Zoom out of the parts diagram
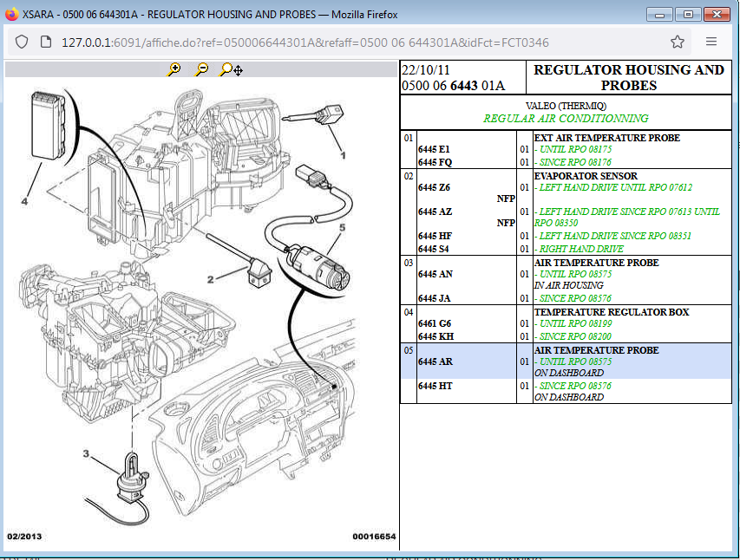The image size is (740, 560). click(x=201, y=69)
